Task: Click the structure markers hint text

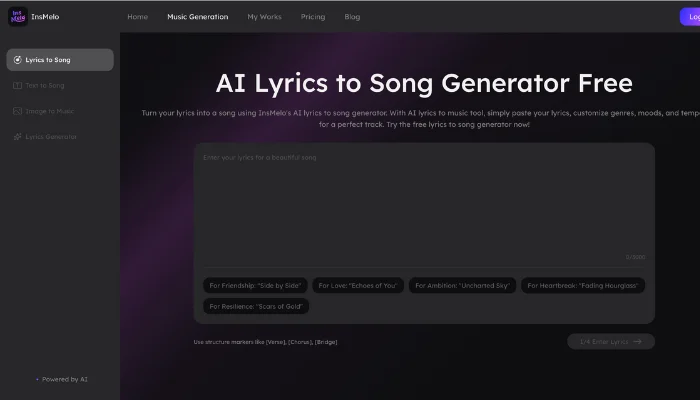Action: tap(265, 342)
